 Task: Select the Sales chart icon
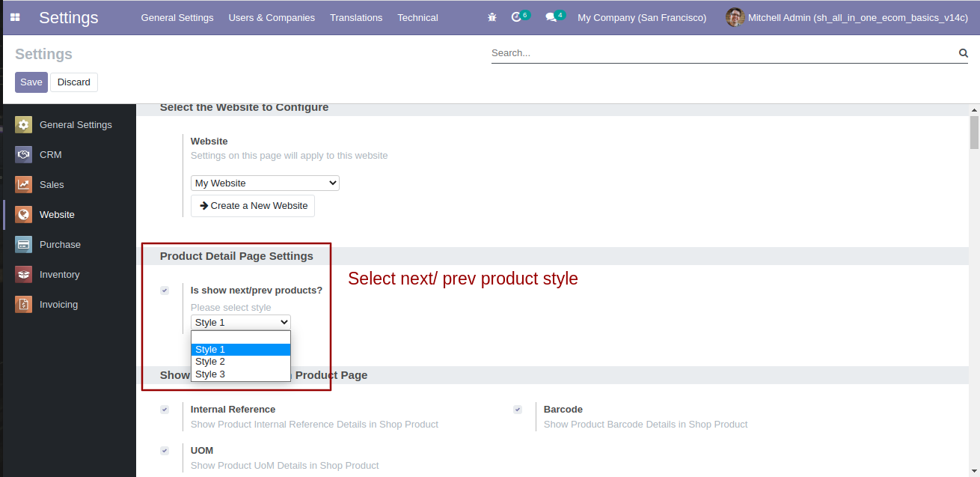pos(23,185)
